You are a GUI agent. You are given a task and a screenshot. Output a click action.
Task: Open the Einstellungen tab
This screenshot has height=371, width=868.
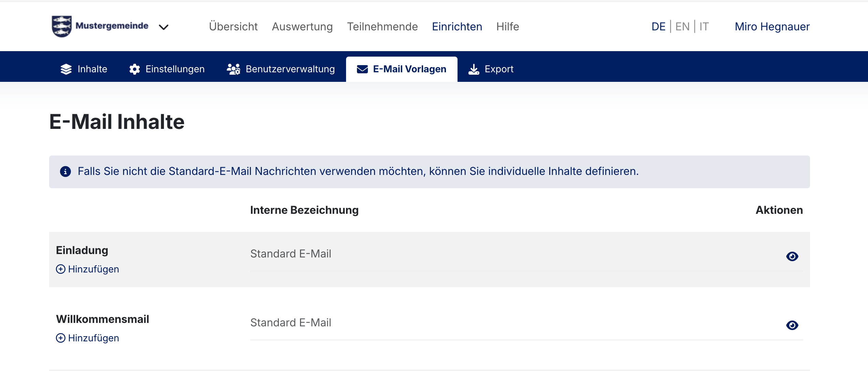pos(167,69)
